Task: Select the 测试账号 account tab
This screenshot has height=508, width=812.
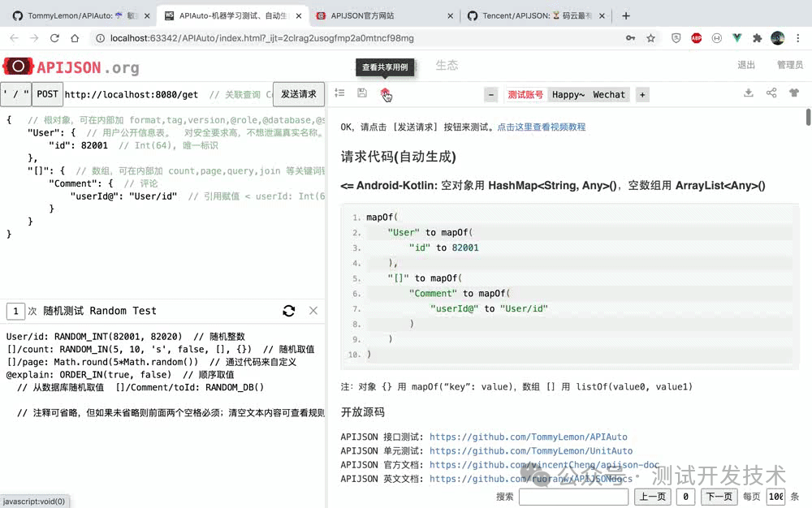Action: point(525,95)
